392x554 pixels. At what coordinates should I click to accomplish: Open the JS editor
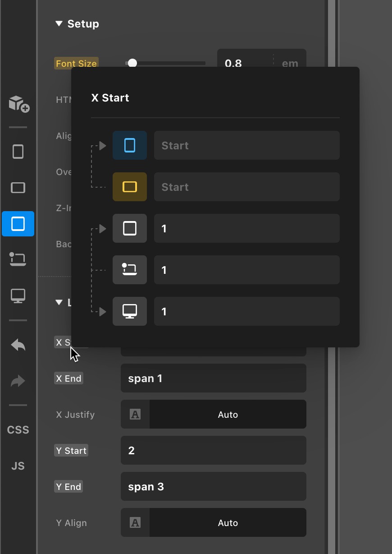18,466
